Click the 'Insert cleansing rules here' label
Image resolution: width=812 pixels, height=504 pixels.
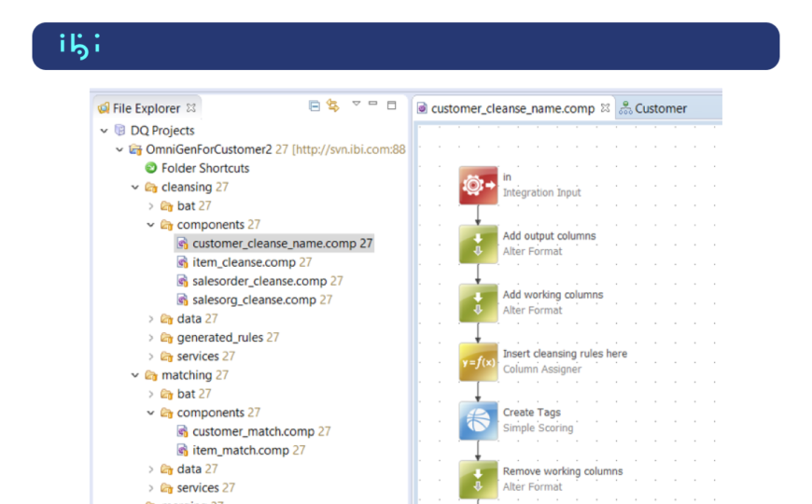565,353
